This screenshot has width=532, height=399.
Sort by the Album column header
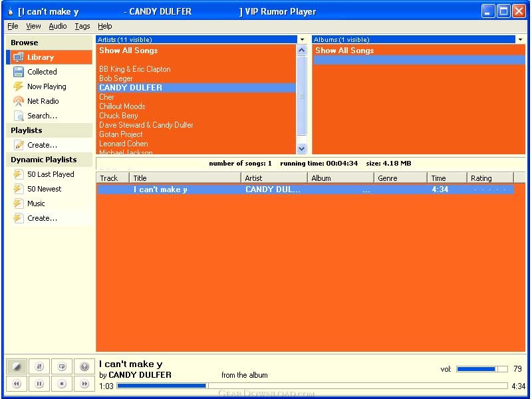pos(340,178)
